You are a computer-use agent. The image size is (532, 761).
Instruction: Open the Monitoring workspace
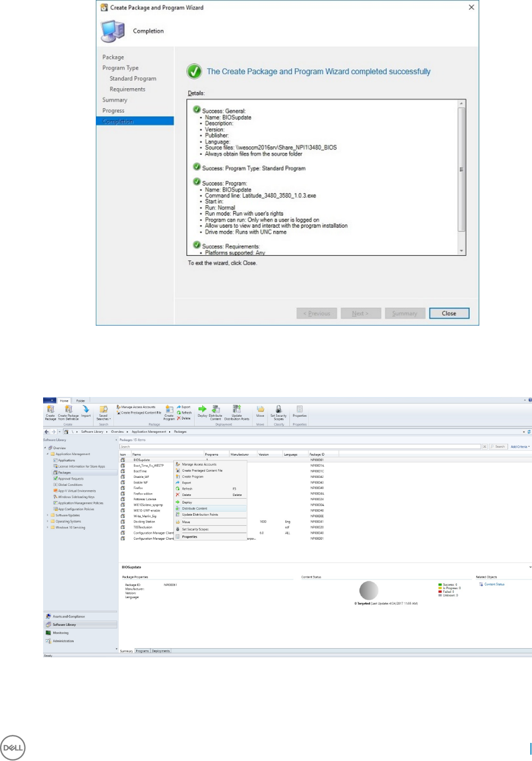pyautogui.click(x=80, y=633)
